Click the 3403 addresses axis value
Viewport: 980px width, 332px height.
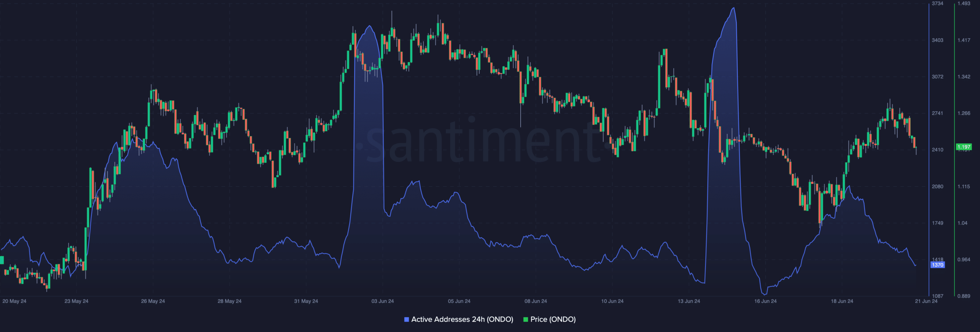click(x=938, y=40)
